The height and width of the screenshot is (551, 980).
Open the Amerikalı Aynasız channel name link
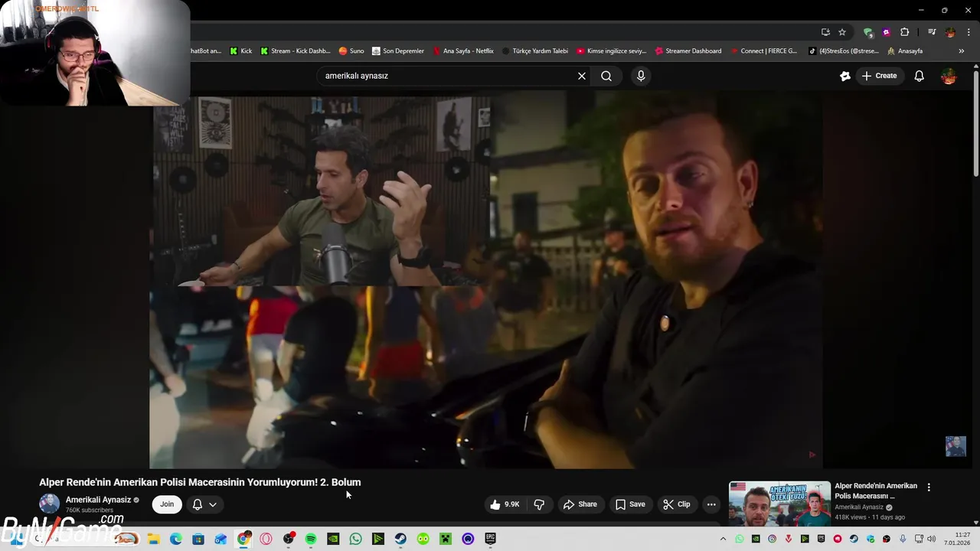pyautogui.click(x=98, y=500)
